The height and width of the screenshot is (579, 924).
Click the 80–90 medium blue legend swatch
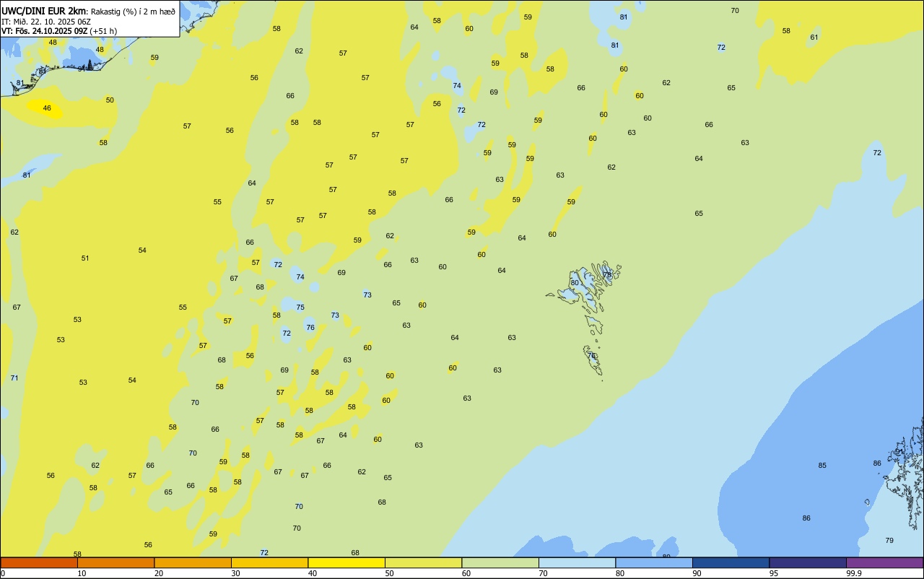(654, 562)
